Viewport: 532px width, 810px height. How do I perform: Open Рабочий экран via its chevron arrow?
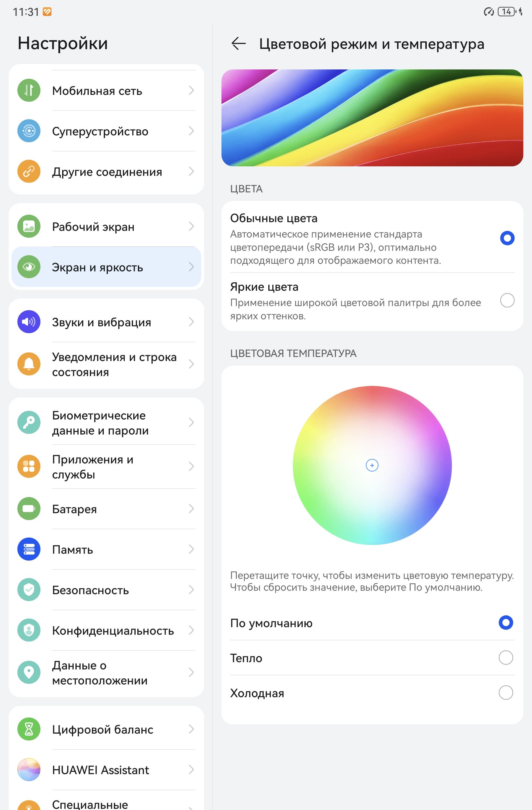191,227
